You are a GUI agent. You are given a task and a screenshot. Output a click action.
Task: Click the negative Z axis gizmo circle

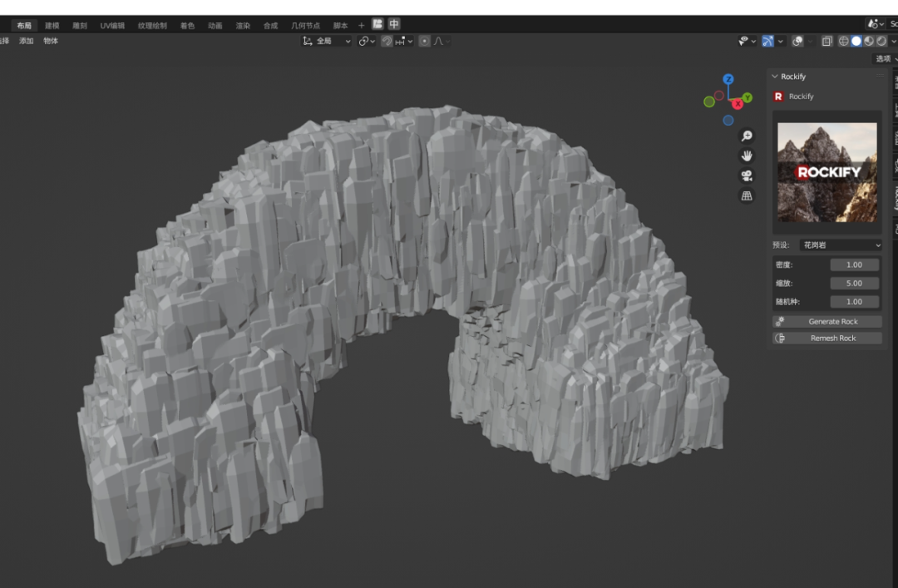[728, 121]
